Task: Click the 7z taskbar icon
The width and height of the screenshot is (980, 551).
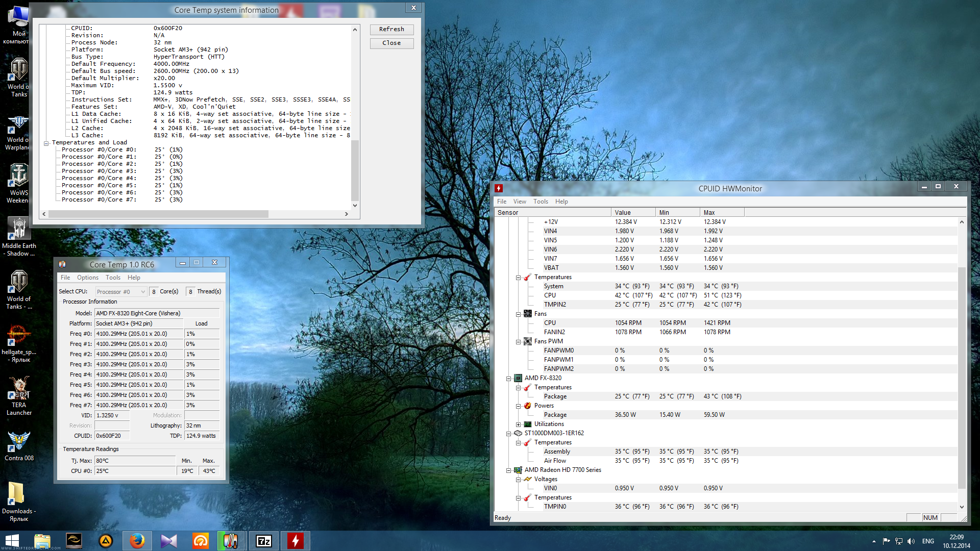Action: 264,541
